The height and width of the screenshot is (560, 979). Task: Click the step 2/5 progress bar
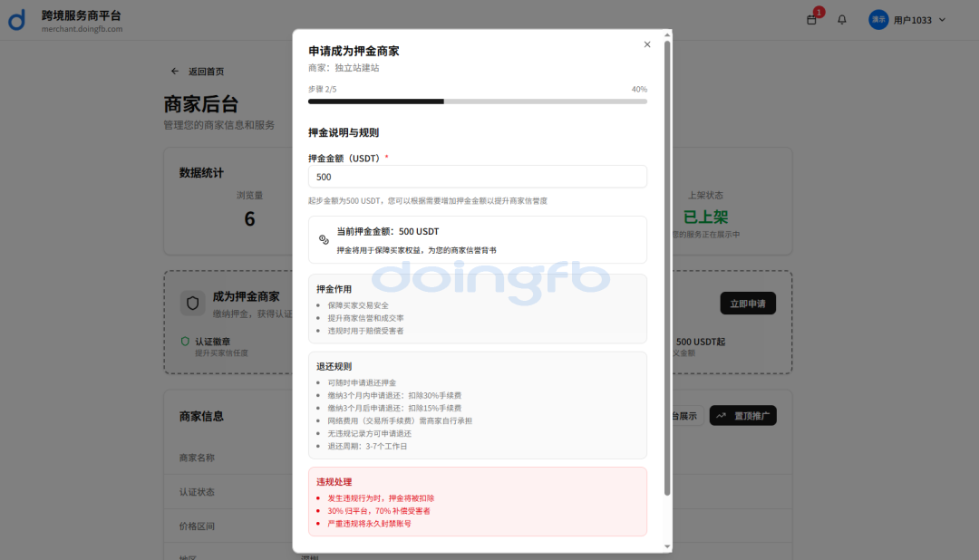tap(477, 101)
